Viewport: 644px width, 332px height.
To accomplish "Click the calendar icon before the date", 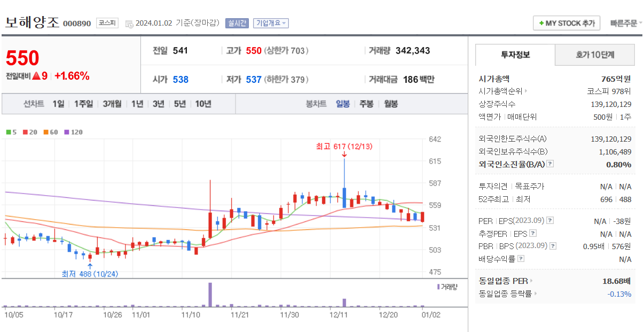I will pos(129,24).
